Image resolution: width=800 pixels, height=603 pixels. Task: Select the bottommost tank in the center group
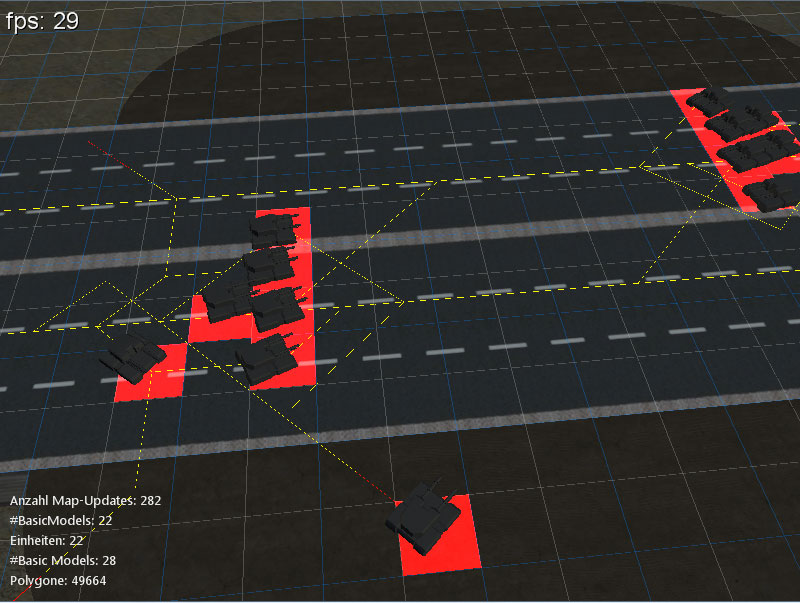pyautogui.click(x=266, y=357)
